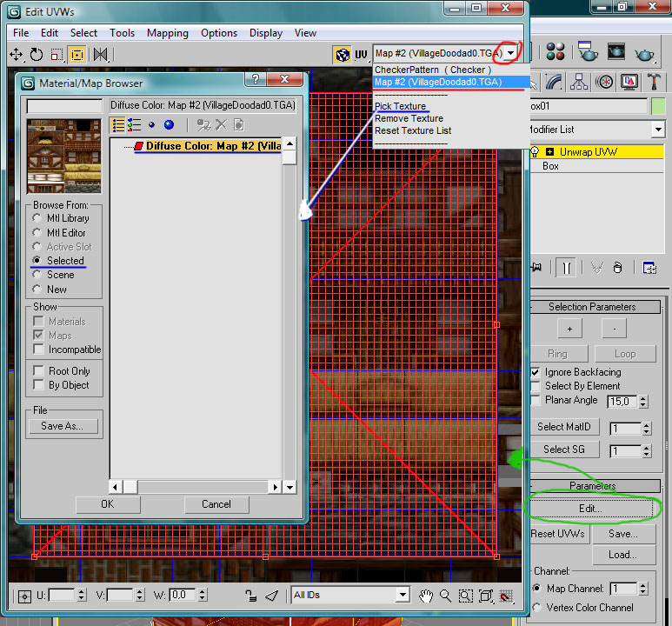Open the Hierarchy panel tab icon
This screenshot has height=626, width=672.
click(579, 82)
